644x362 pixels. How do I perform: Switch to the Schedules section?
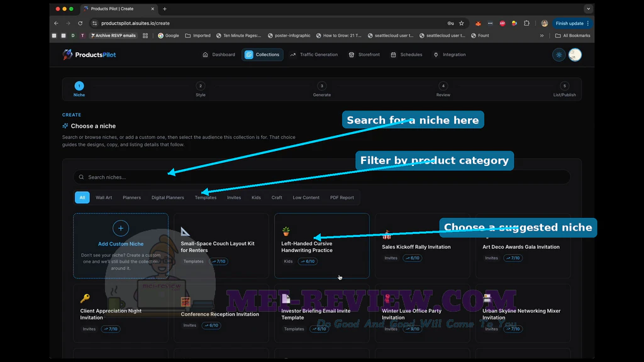[x=406, y=55]
